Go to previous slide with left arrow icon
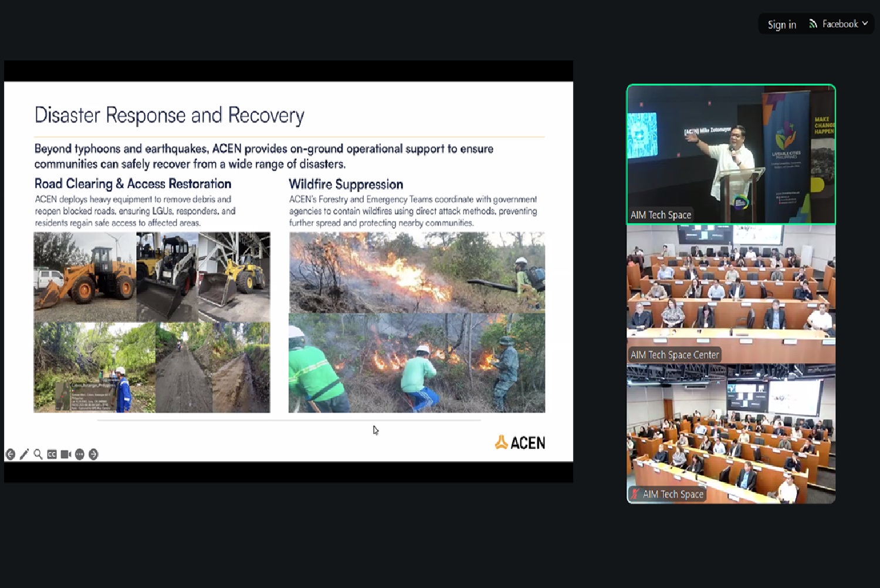This screenshot has width=880, height=588. [10, 454]
